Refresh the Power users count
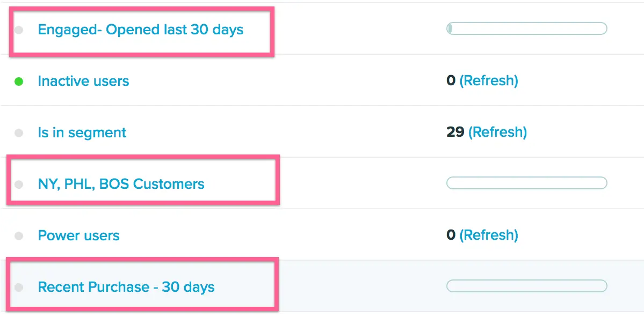This screenshot has width=644, height=317. (x=489, y=235)
